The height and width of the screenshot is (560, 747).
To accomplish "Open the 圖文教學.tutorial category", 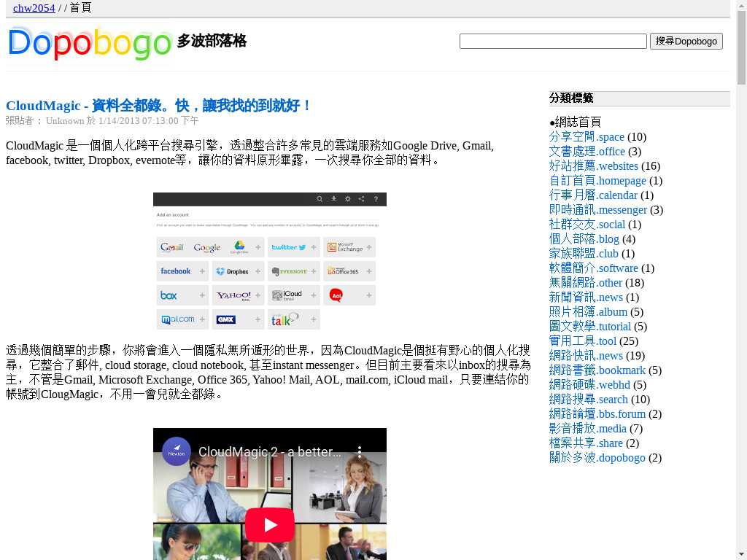I will click(x=589, y=327).
